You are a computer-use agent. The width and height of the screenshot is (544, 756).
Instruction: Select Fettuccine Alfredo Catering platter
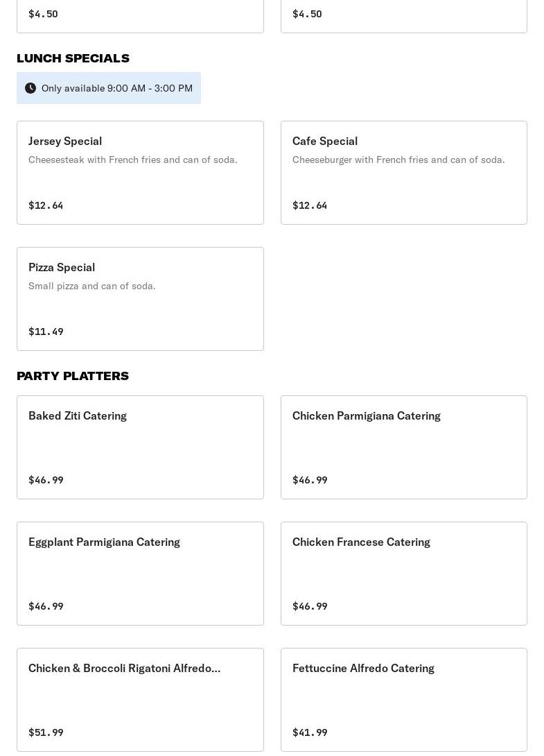[403, 700]
